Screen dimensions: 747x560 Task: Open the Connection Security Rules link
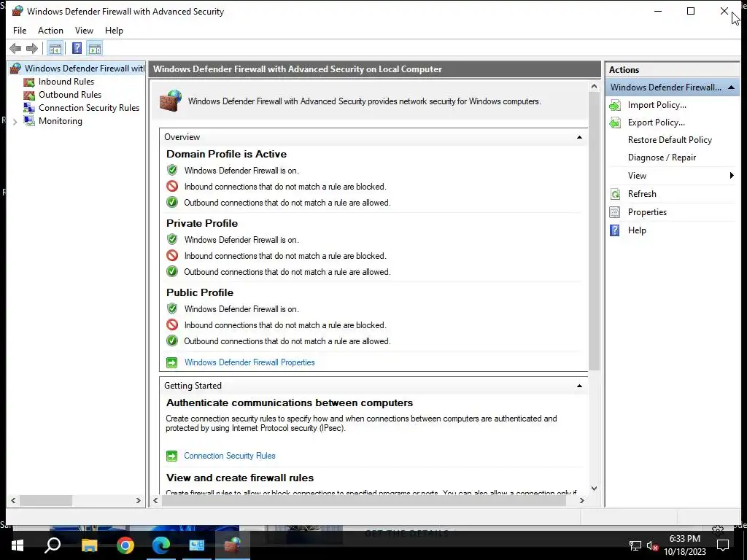tap(230, 456)
